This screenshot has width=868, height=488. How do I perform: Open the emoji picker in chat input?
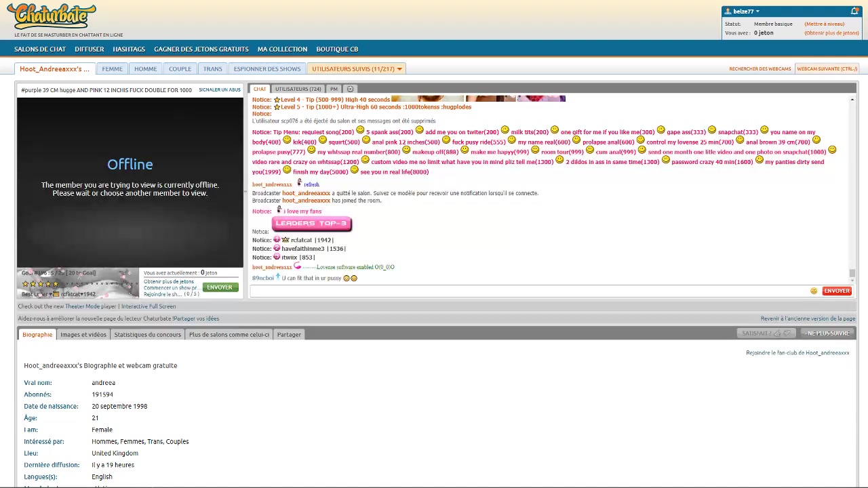[x=814, y=291]
